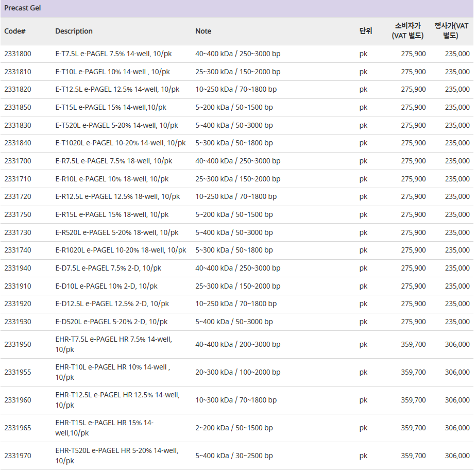476x470 pixels.
Task: Click code 2331930 in the list
Action: coord(18,322)
